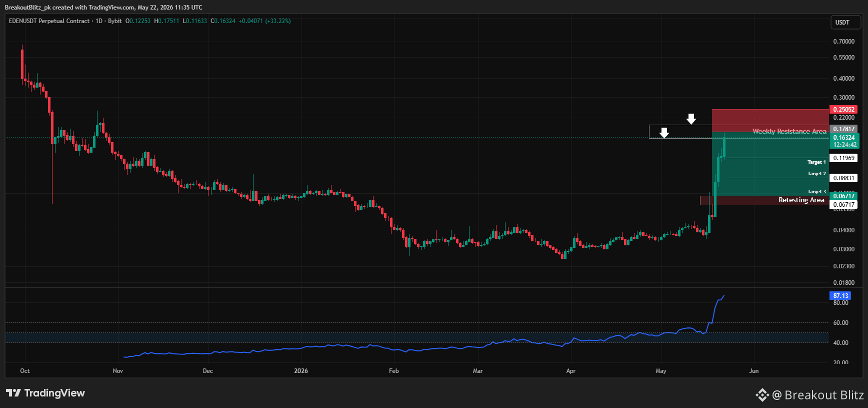
Task: Click the 0.11969 target price tag
Action: coord(843,158)
